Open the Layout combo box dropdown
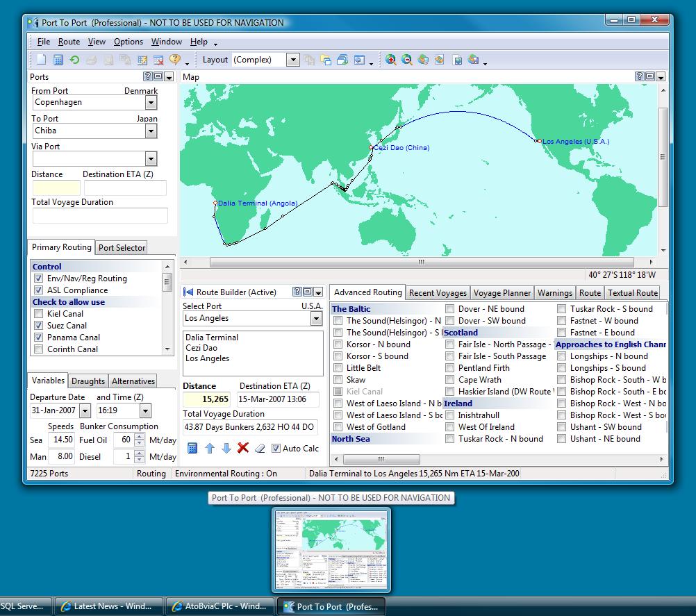Viewport: 696px width, 616px height. coord(292,60)
